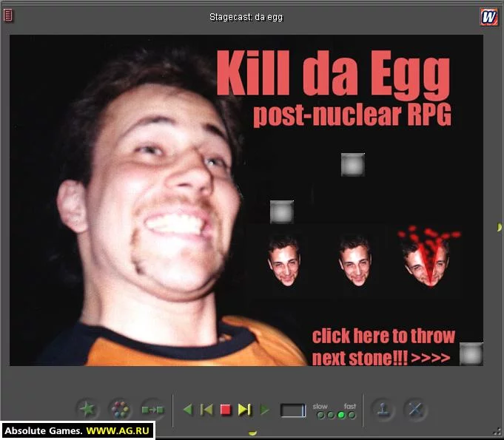Stop the simulation with red square
This screenshot has width=504, height=440.
tap(226, 410)
